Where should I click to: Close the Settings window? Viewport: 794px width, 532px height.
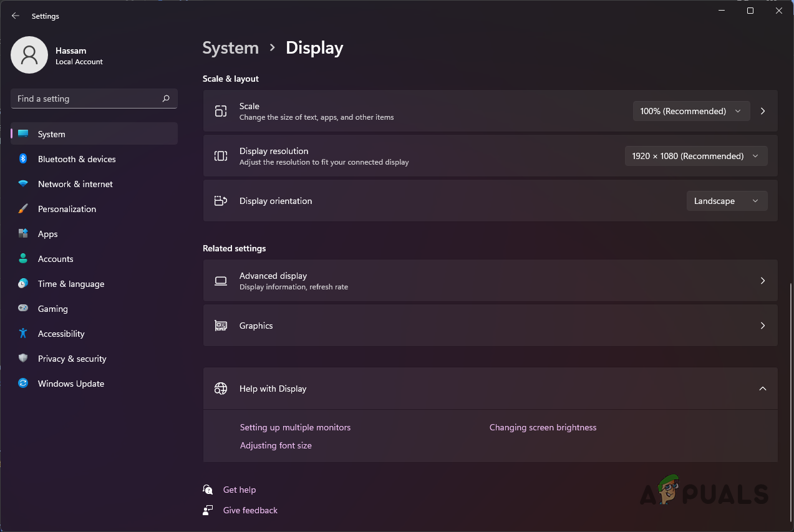[x=779, y=11]
